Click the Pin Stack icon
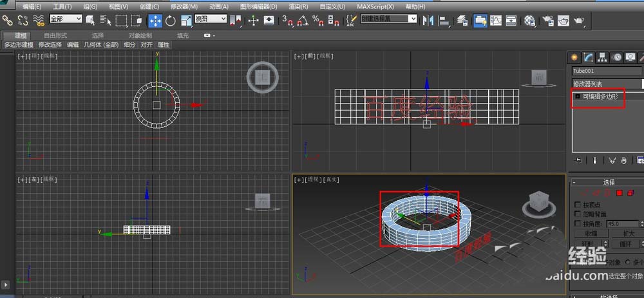The image size is (644, 298). (x=579, y=160)
